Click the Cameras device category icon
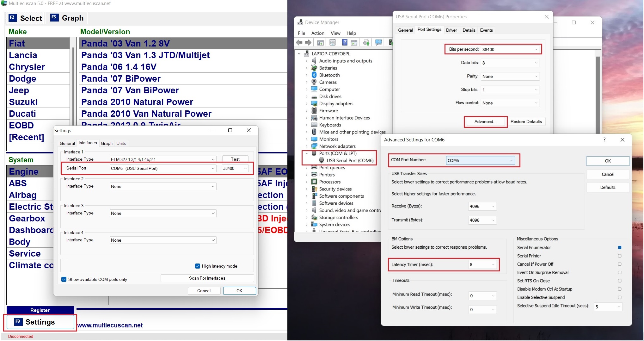The image size is (644, 341). (x=314, y=82)
